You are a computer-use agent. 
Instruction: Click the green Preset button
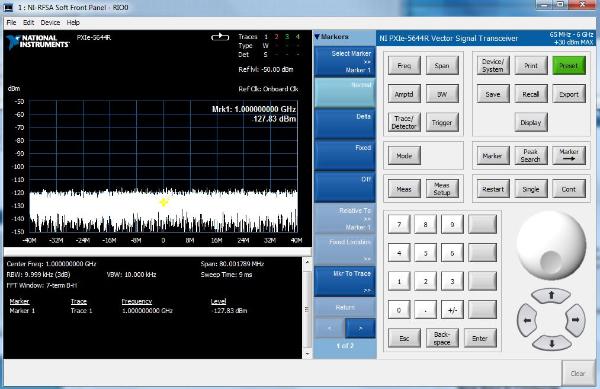tap(569, 66)
